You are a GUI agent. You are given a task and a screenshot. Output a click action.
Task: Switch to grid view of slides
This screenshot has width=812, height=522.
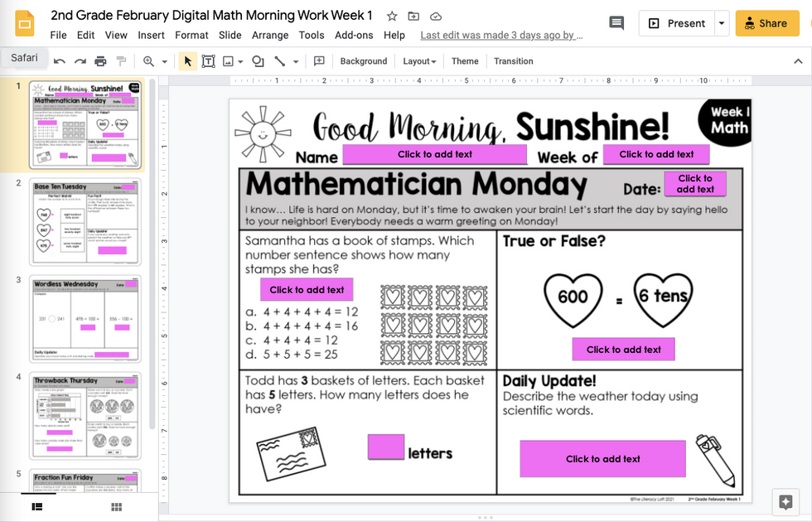[x=116, y=506]
